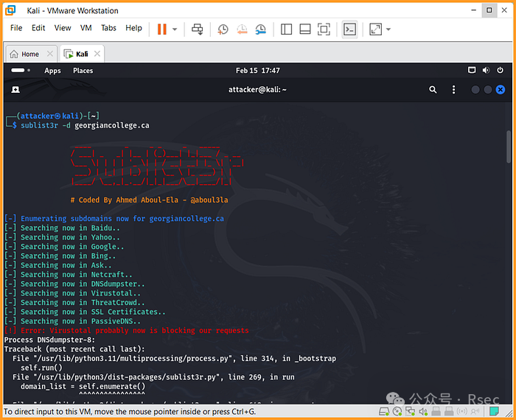516x420 pixels.
Task: Click the terminal vertical scrollbar
Action: [x=508, y=147]
